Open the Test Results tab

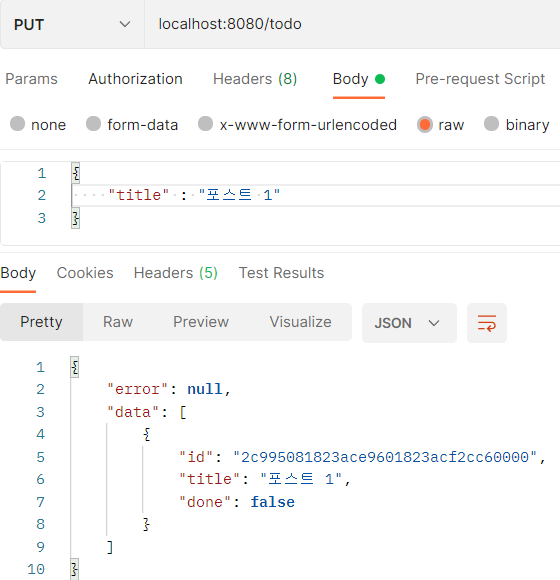click(x=281, y=273)
